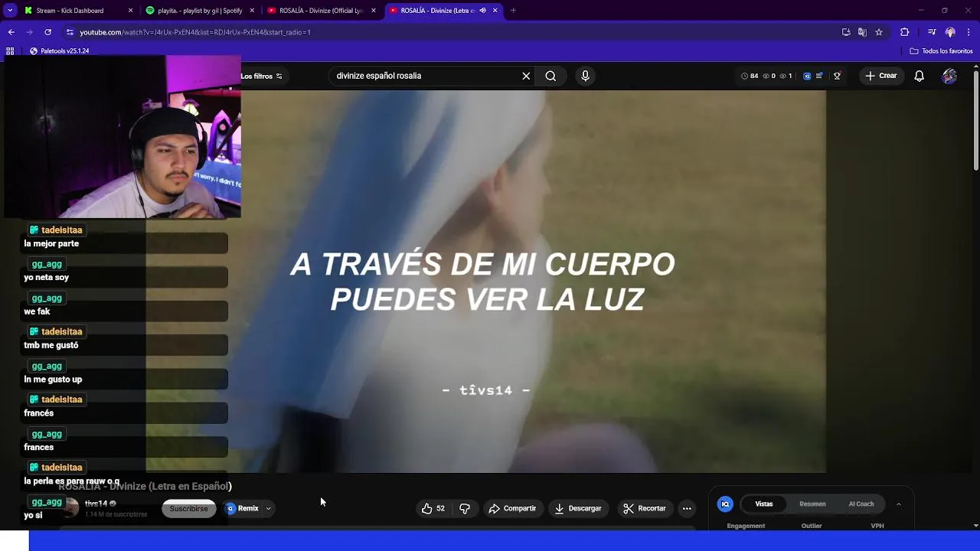Image resolution: width=980 pixels, height=551 pixels.
Task: Go back in browser history
Action: pyautogui.click(x=11, y=32)
